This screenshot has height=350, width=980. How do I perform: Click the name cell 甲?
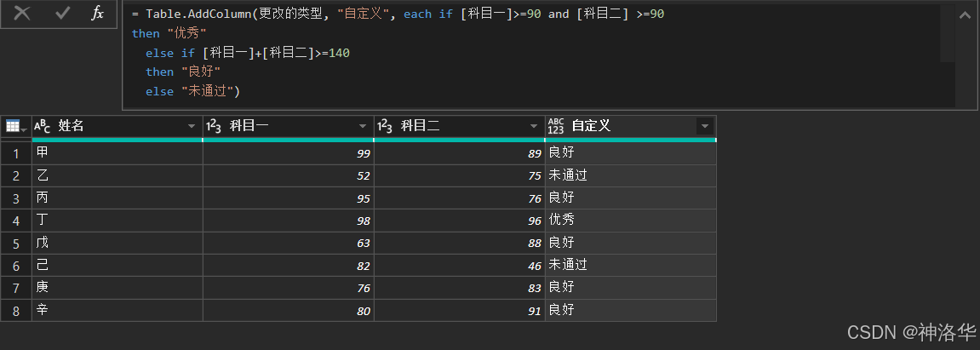(117, 154)
